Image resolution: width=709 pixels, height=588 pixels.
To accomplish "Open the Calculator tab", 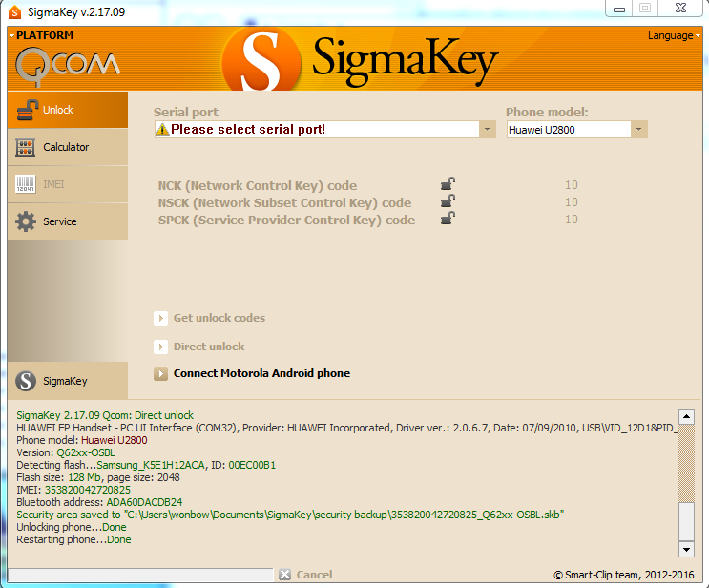I will 68,147.
